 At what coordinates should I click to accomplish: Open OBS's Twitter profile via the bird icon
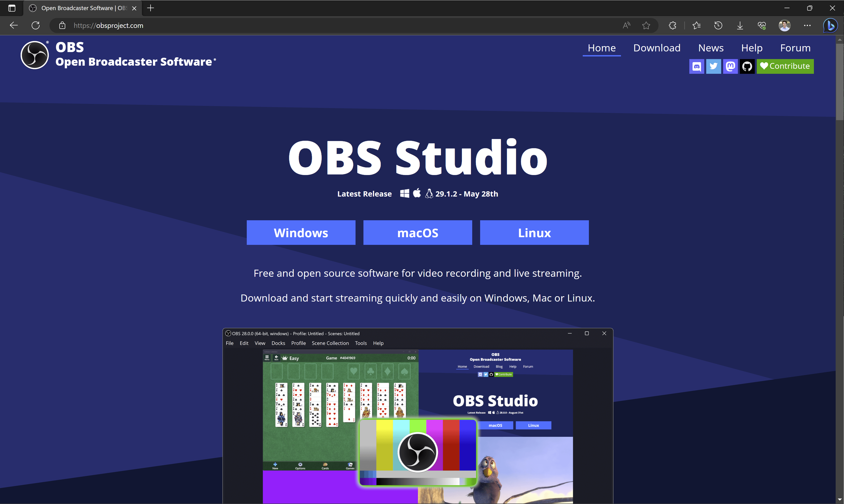click(713, 66)
